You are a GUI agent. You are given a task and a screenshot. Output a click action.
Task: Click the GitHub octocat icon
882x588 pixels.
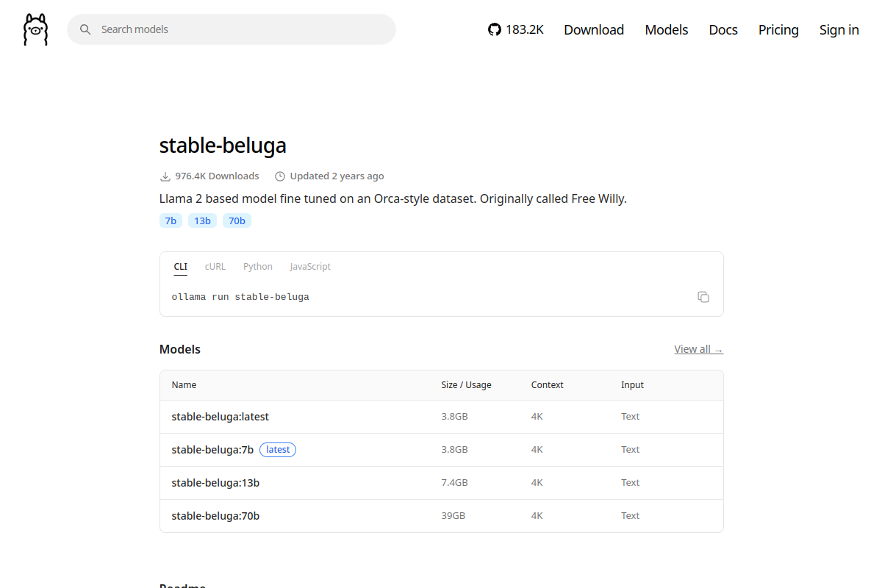[495, 29]
